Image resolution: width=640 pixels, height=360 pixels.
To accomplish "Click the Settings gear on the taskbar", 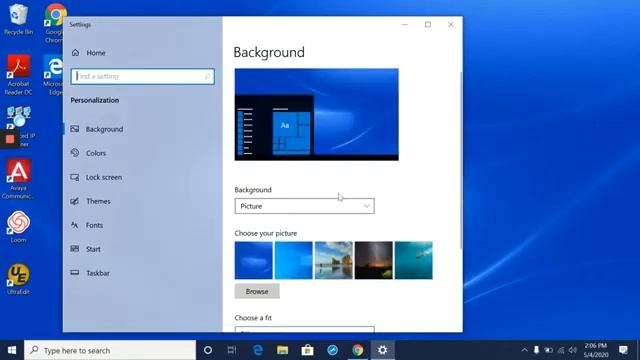I will tap(382, 350).
